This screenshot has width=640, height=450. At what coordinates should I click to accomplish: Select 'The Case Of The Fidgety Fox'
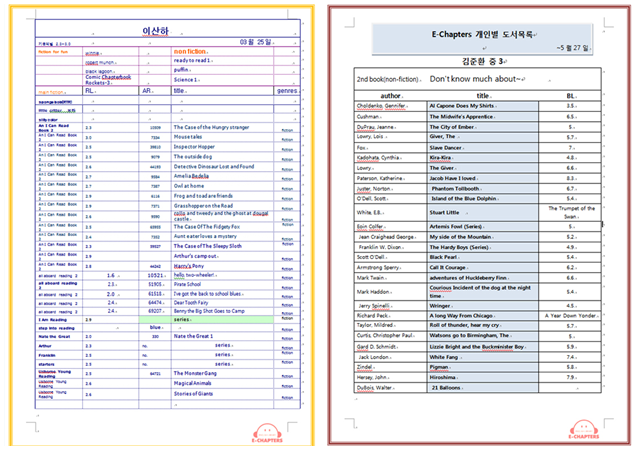(207, 227)
